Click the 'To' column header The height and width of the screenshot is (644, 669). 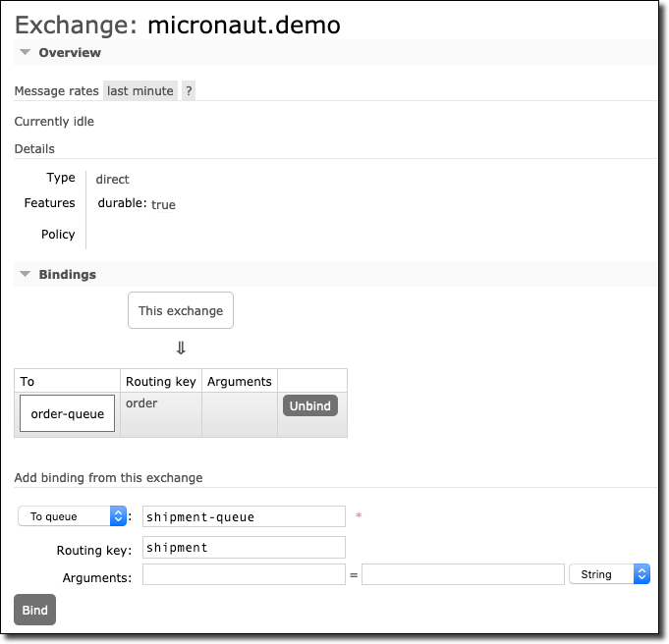tap(28, 382)
